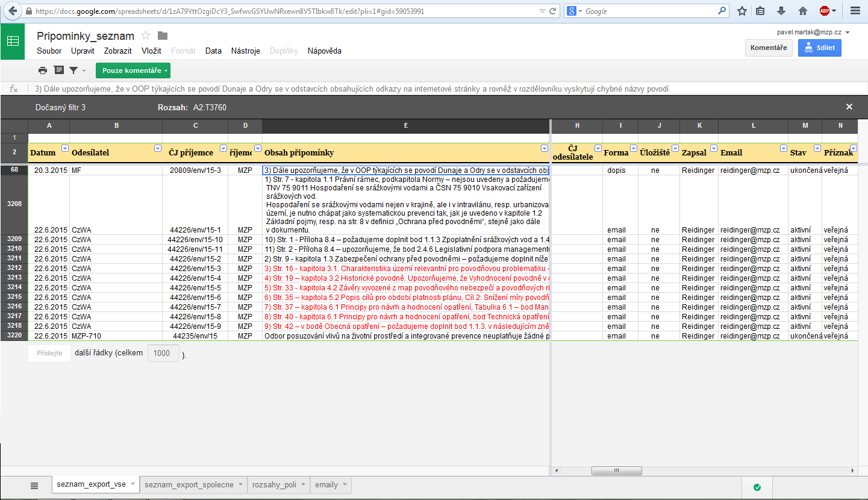This screenshot has height=500, width=868.
Task: Go to the browser home icon
Action: point(802,11)
